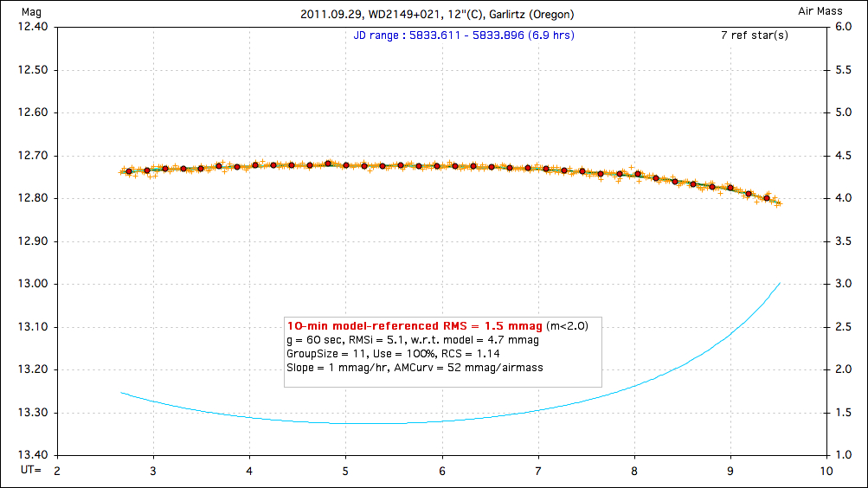The height and width of the screenshot is (488, 868).
Task: Click the 'GroupSize = 11' line
Action: tap(393, 354)
